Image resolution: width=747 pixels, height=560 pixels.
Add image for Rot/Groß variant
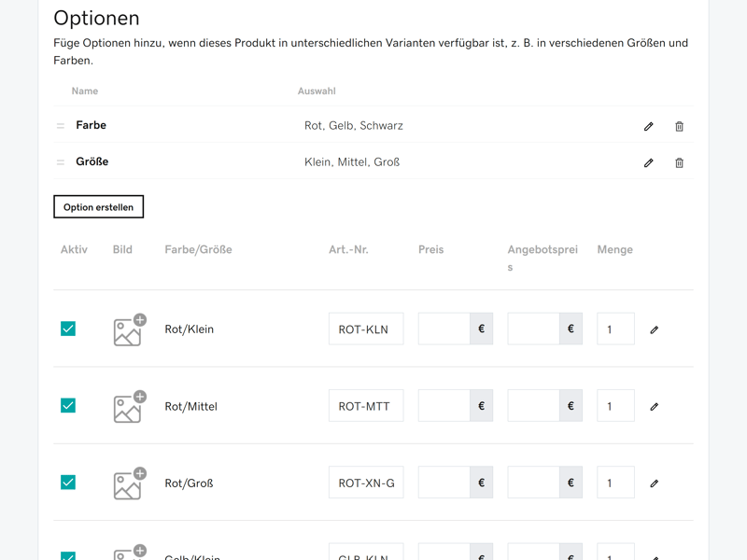(x=128, y=483)
